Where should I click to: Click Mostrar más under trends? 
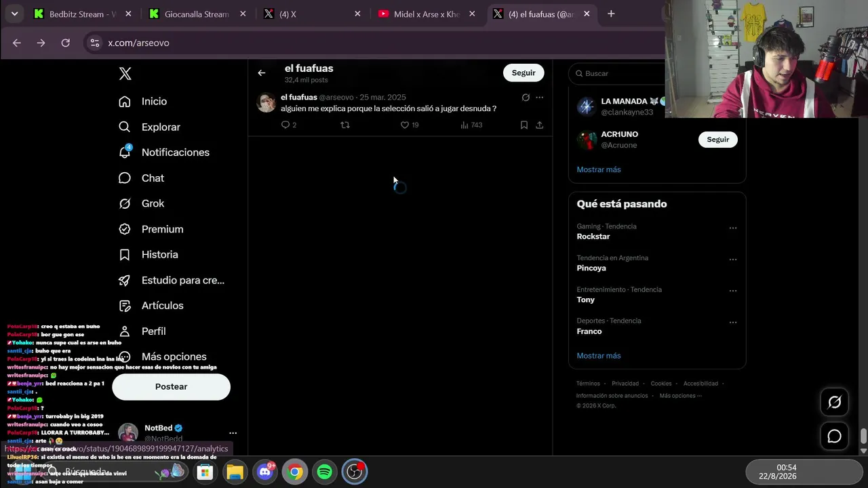(x=599, y=356)
